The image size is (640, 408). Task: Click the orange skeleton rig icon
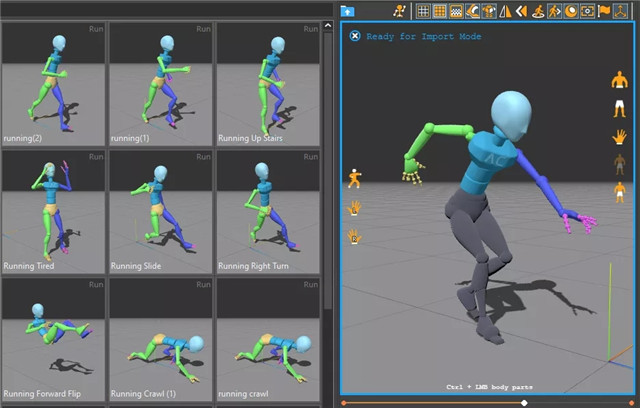click(x=400, y=11)
